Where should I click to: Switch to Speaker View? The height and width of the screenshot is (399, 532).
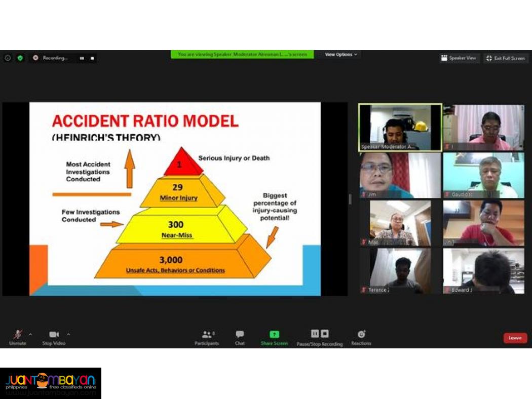tap(459, 58)
